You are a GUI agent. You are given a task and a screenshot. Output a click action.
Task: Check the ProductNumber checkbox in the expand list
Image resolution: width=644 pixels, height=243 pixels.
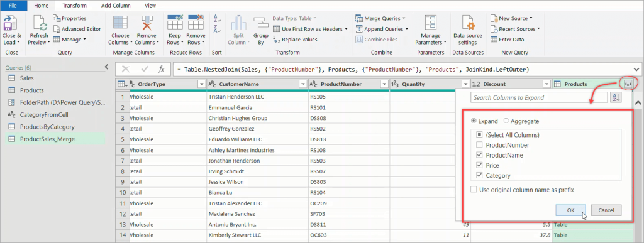[479, 145]
